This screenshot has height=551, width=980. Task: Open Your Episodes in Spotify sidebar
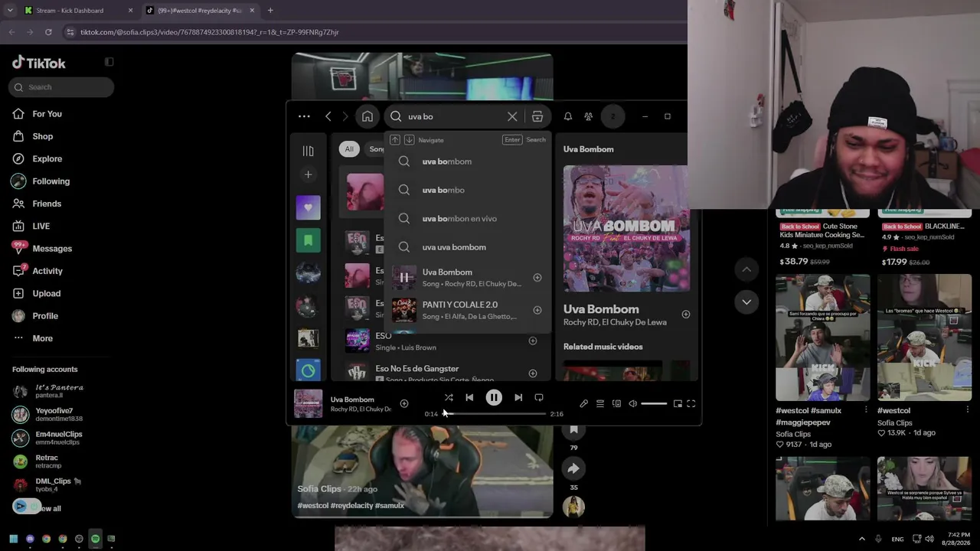tap(308, 240)
